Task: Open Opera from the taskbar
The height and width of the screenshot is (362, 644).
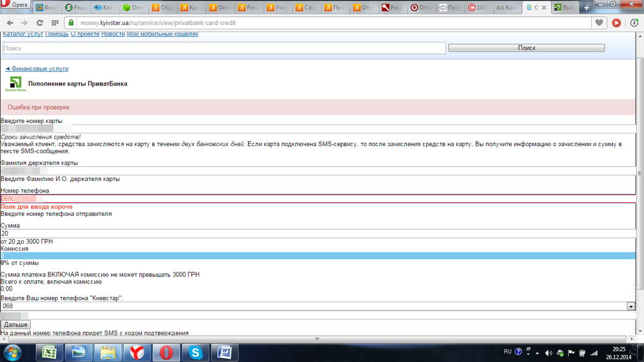Action: [166, 352]
